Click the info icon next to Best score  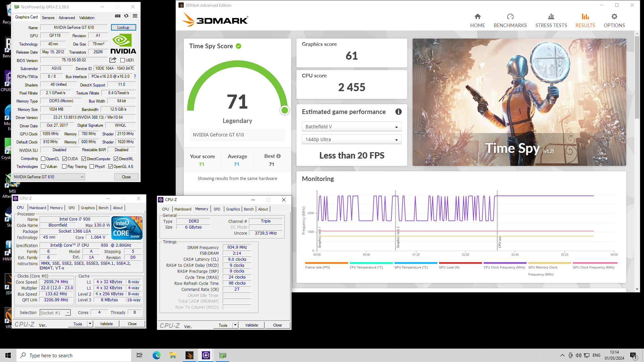[278, 156]
